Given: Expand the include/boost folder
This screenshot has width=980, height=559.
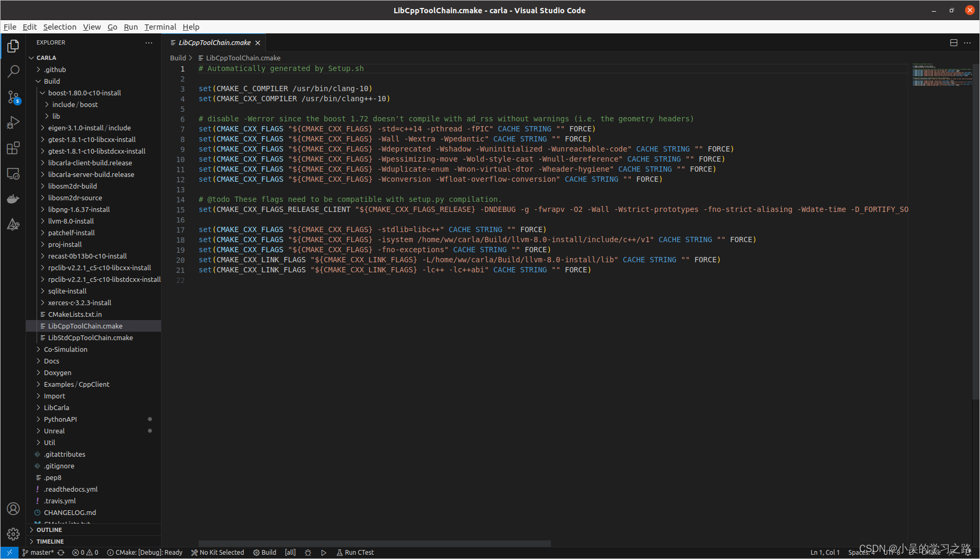Looking at the screenshot, I should [94, 104].
